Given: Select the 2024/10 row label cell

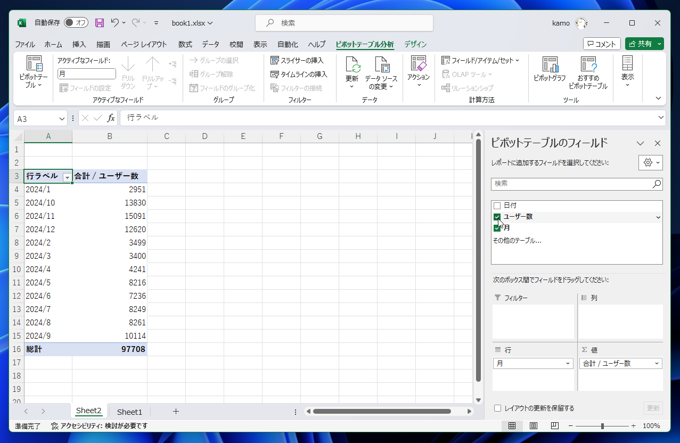Looking at the screenshot, I should [48, 203].
